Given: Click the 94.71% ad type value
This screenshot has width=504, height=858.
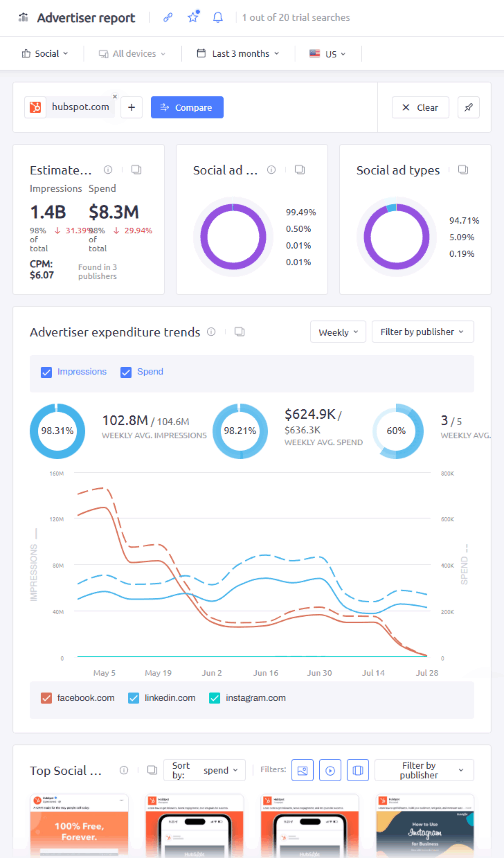Looking at the screenshot, I should [x=464, y=221].
